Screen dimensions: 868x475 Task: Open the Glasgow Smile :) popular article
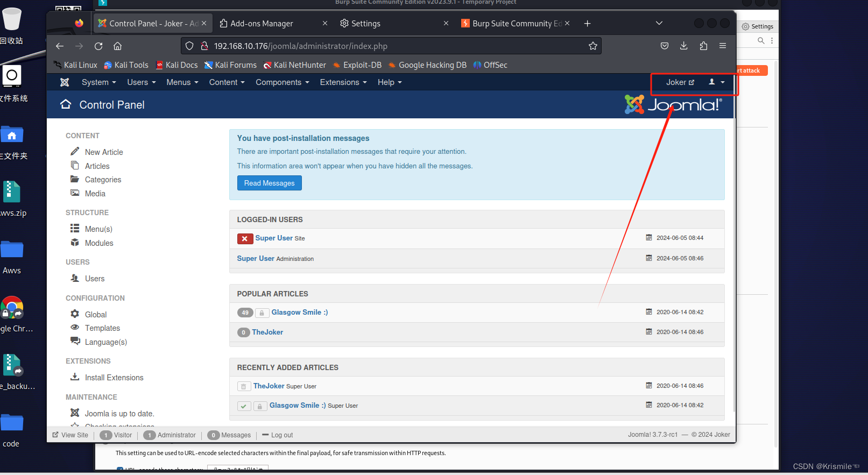coord(300,313)
